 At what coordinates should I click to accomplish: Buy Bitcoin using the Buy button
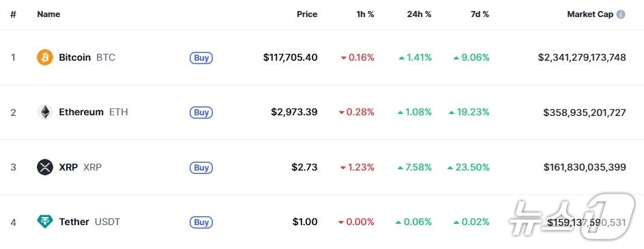[201, 58]
